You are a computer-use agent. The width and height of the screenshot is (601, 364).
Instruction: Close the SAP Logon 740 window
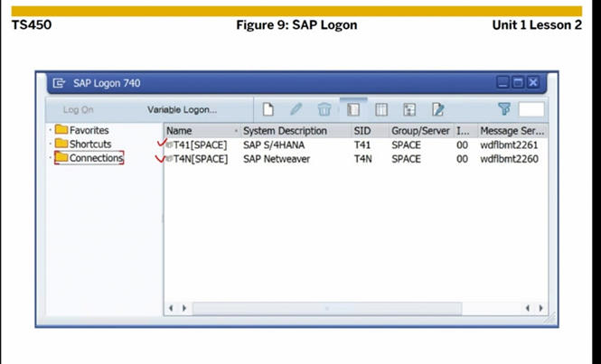(533, 82)
